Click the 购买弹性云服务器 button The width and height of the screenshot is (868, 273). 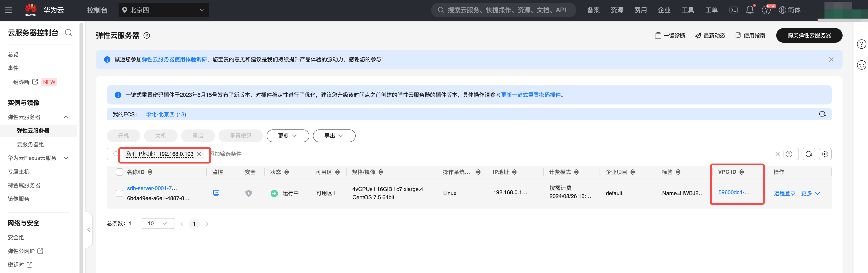[809, 35]
